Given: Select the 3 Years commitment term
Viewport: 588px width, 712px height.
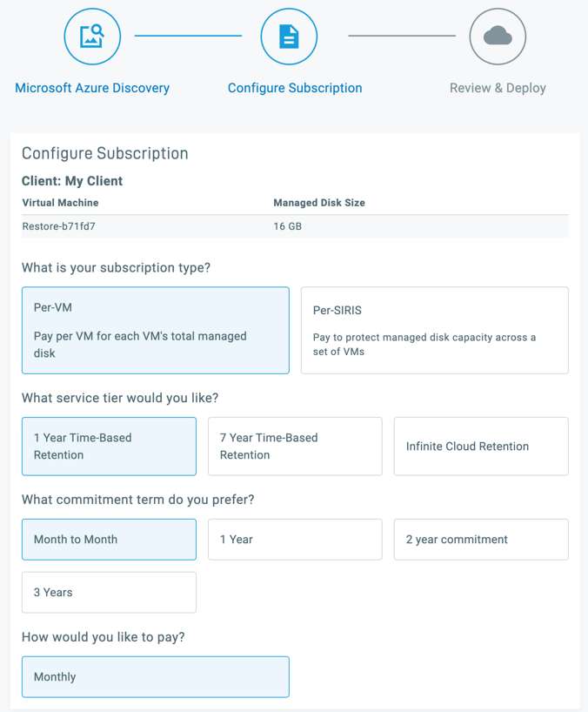Looking at the screenshot, I should coord(109,593).
